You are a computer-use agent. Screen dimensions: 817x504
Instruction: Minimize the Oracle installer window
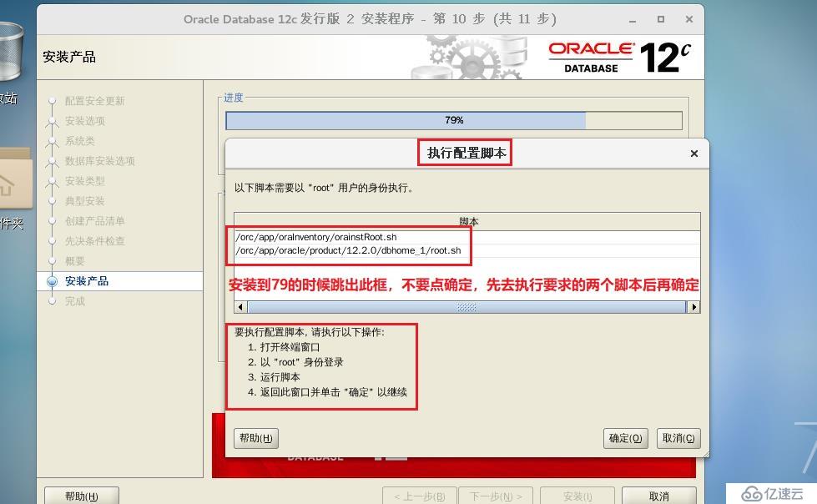[x=632, y=20]
